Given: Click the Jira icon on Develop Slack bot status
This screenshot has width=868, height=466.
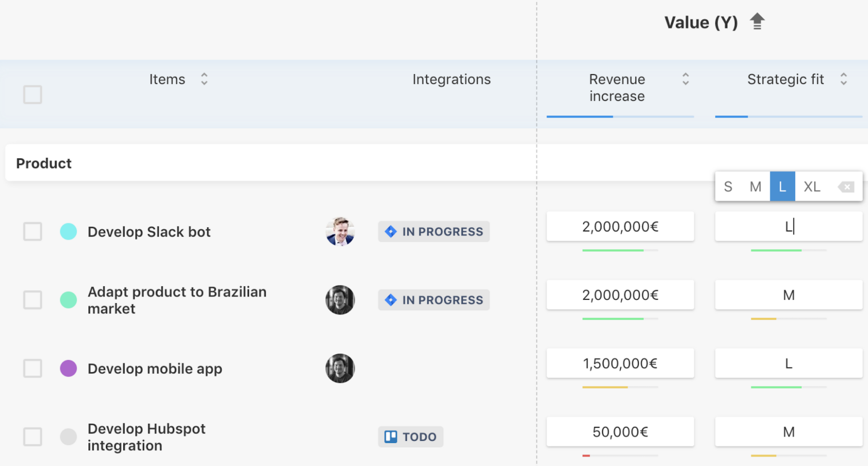Looking at the screenshot, I should coord(391,232).
